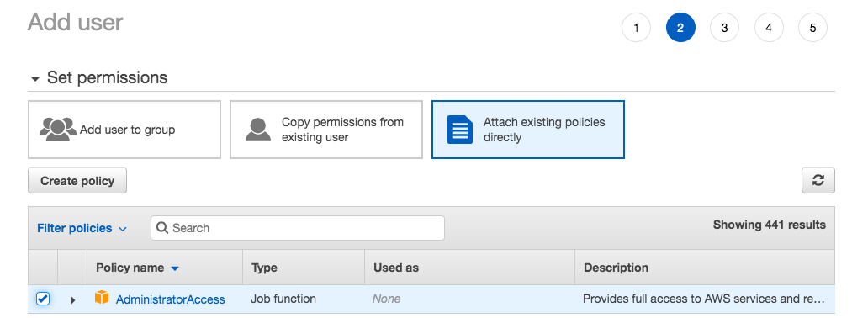Jump to wizard step 5

(812, 28)
